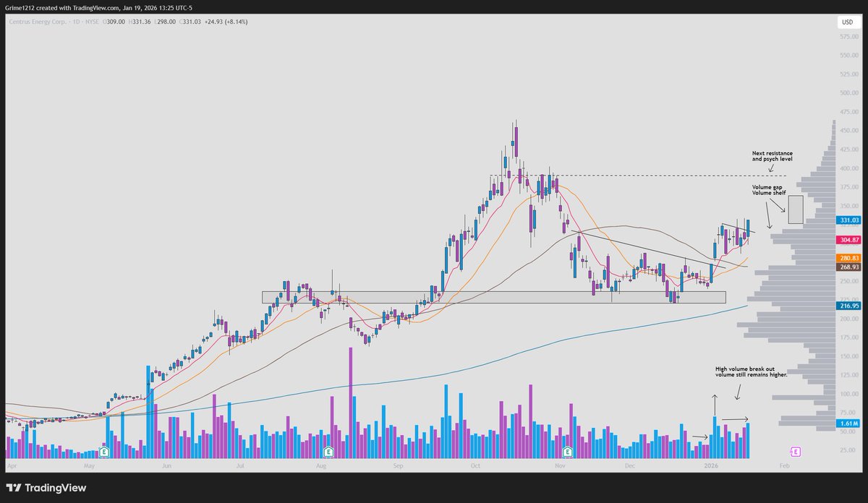Click the Apr label on the time axis
This screenshot has width=868, height=503.
point(11,468)
